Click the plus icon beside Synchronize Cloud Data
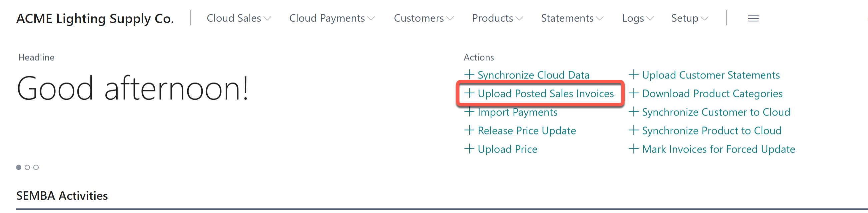The width and height of the screenshot is (868, 213). pos(470,75)
